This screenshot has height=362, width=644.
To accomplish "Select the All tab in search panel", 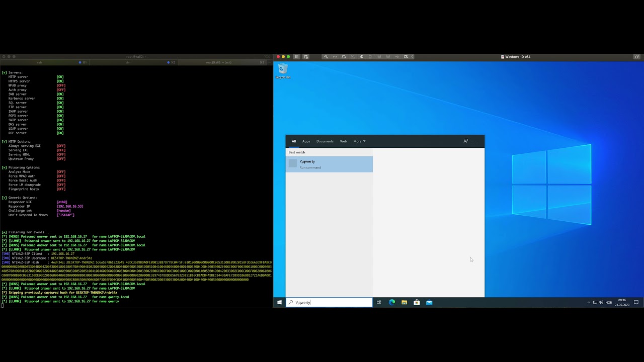I will click(294, 141).
